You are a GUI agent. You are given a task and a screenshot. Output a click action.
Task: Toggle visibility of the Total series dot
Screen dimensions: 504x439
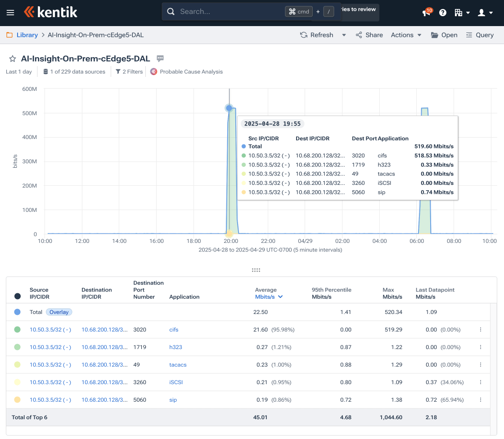pyautogui.click(x=18, y=312)
